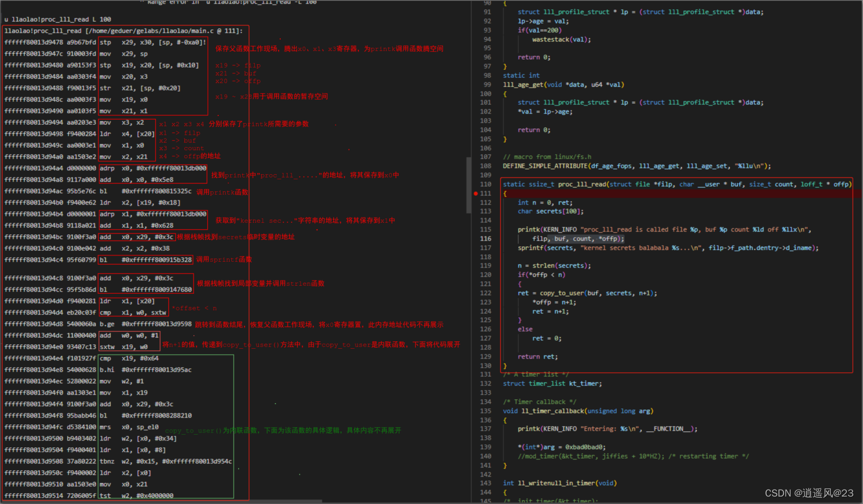Click the 'b.ge #0xffffff80013d9598' instruction row
Screen dimensions: 863x504
98,324
